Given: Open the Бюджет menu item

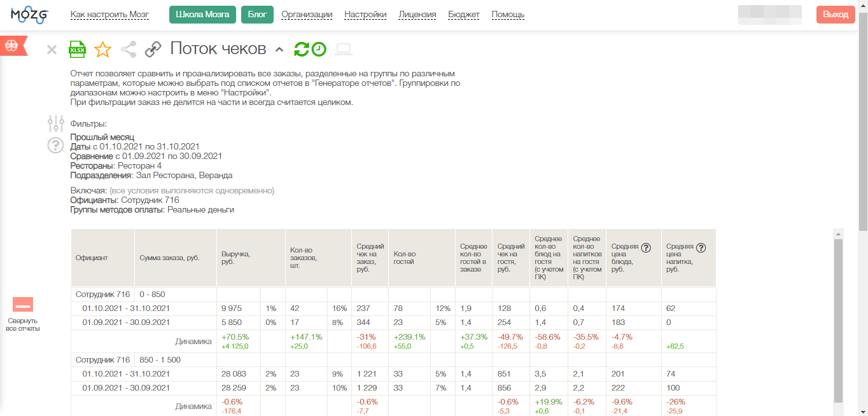Looking at the screenshot, I should pos(464,15).
